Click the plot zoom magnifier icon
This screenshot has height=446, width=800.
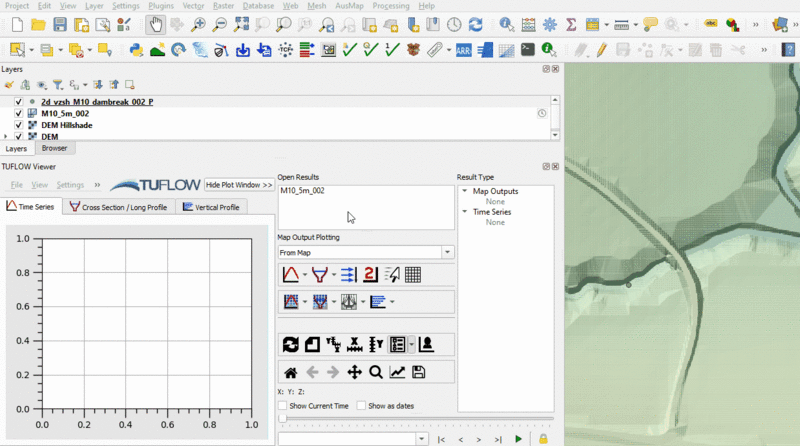(x=376, y=372)
